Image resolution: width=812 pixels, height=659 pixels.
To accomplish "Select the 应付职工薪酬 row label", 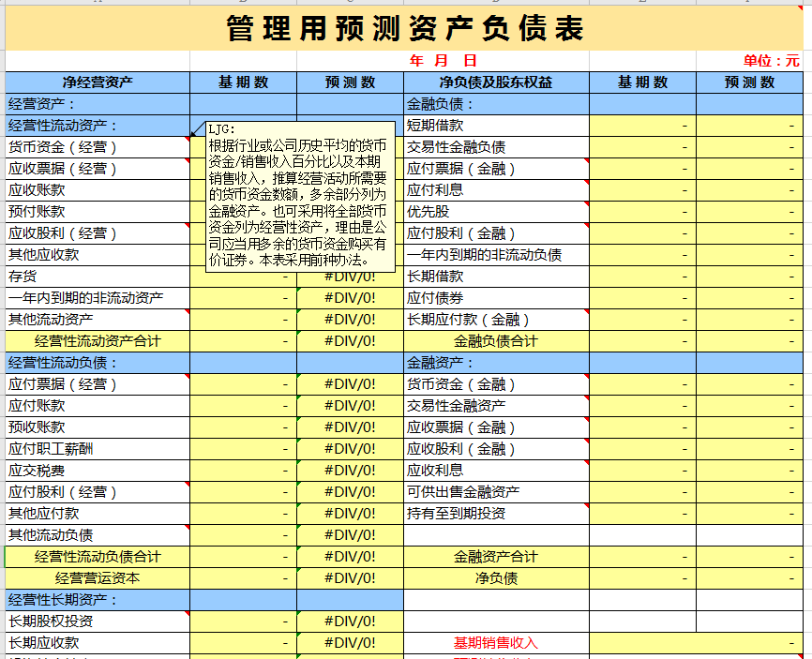I will coord(56,448).
